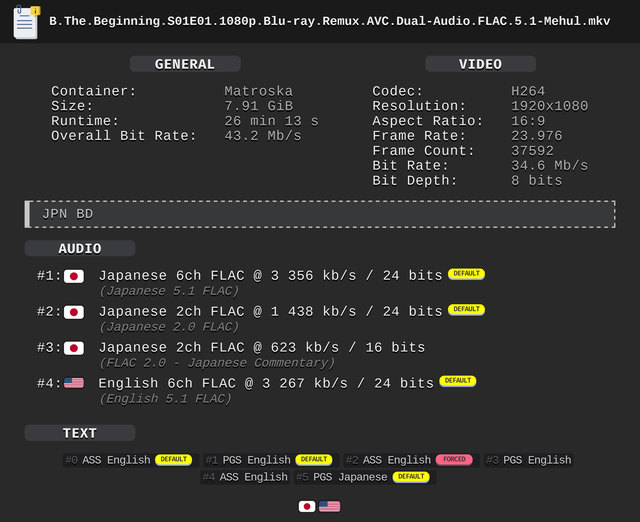Click DEFAULT badge on #0 ASS English subtitle
The width and height of the screenshot is (640, 522).
click(173, 459)
